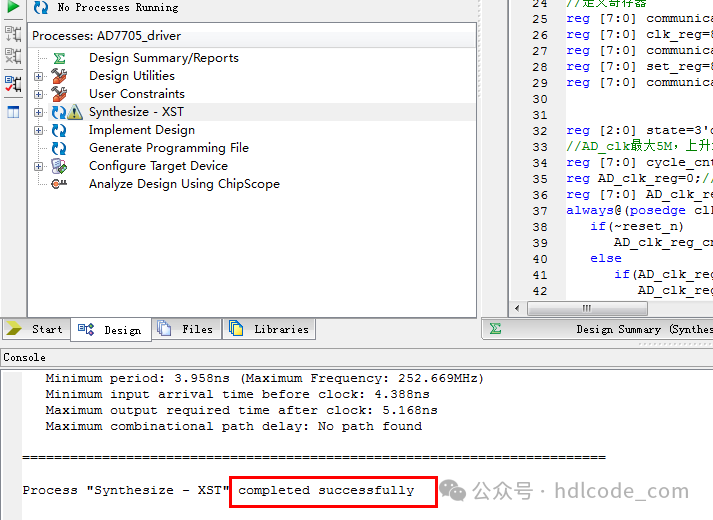Click the tools icon next to Design Utilities
This screenshot has height=520, width=713.
tap(59, 76)
